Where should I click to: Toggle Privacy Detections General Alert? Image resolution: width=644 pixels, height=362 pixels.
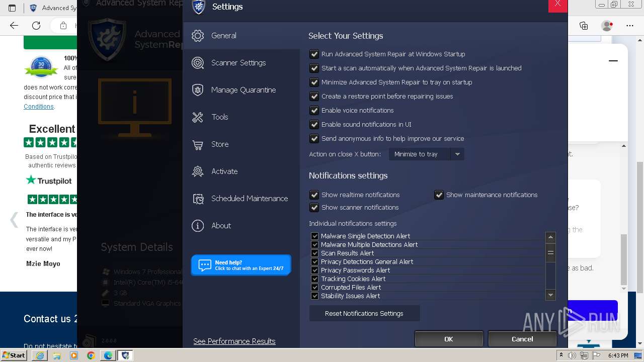coord(314,261)
